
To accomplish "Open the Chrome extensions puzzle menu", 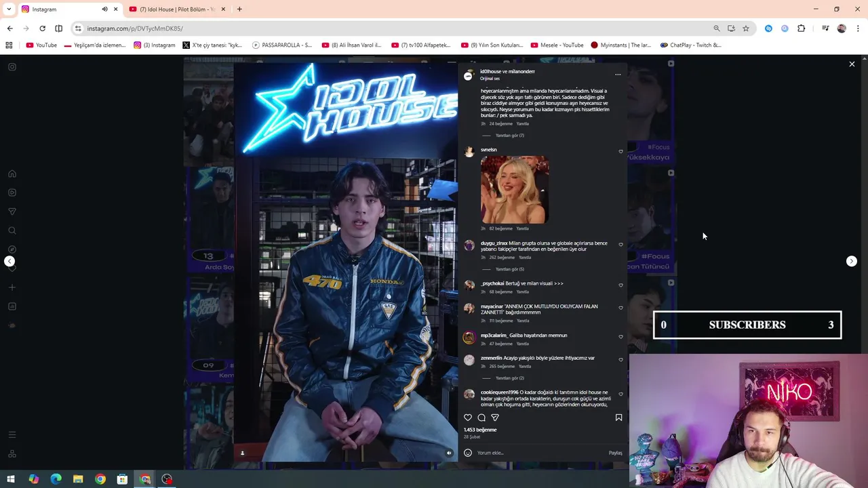I will pos(801,28).
